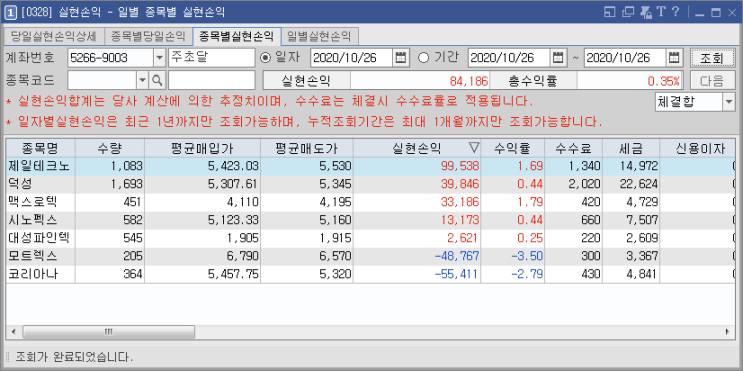Select the 일자 radio button
The image size is (743, 371).
(x=266, y=58)
